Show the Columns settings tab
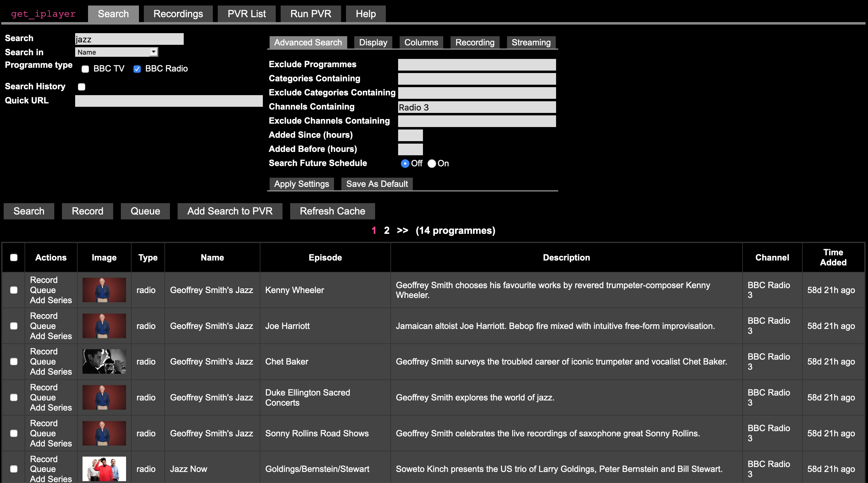Viewport: 868px width, 483px height. click(421, 42)
